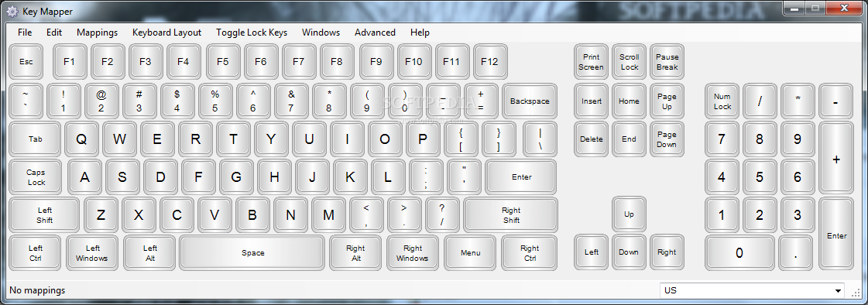Click the numpad 0 key
868x305 pixels.
pos(739,253)
